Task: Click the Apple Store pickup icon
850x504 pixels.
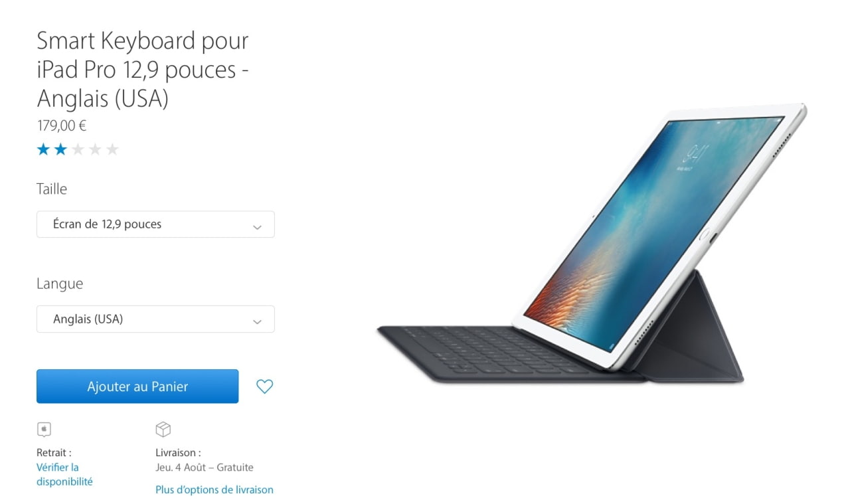Action: click(x=44, y=429)
